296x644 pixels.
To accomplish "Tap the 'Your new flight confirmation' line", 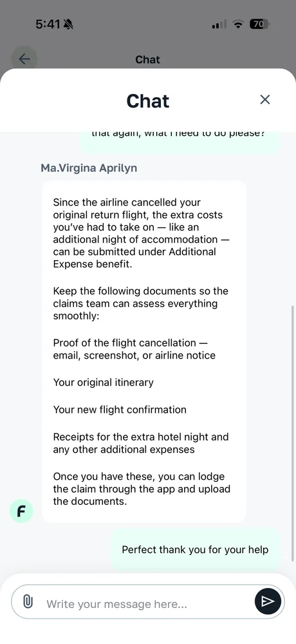I will coord(120,410).
